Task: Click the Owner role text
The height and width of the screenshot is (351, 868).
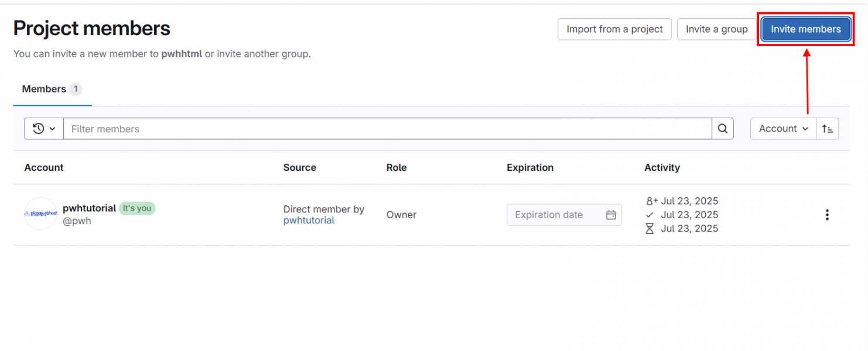Action: coord(401,215)
